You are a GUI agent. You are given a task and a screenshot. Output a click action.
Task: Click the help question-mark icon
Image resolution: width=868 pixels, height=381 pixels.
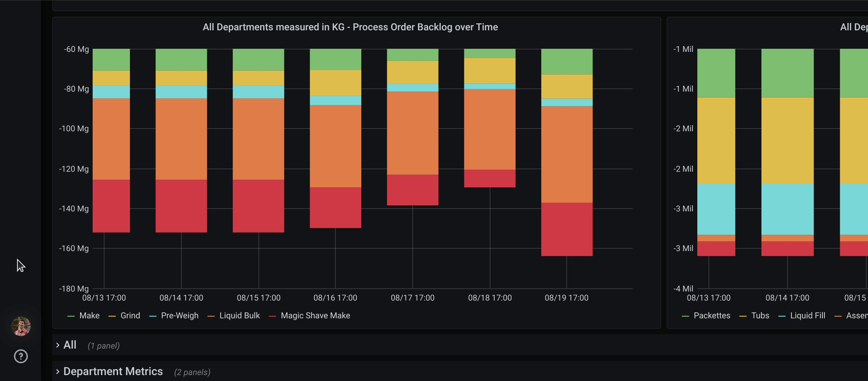(21, 356)
